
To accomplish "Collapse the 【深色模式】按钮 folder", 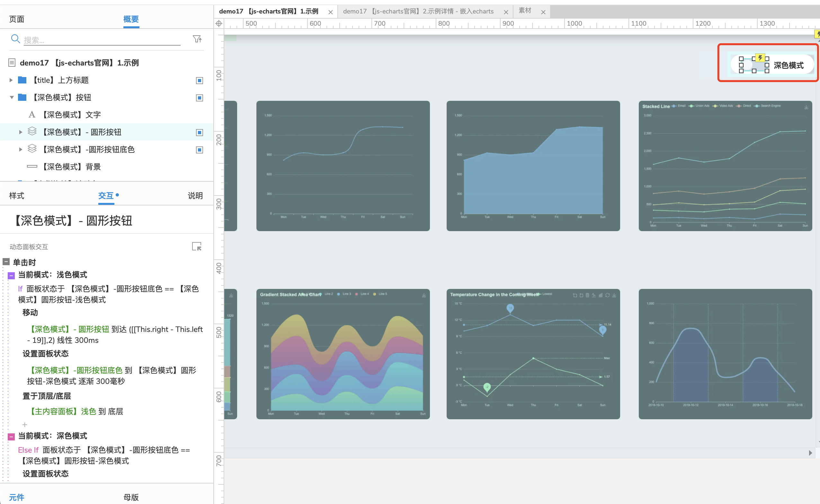I will [x=11, y=97].
